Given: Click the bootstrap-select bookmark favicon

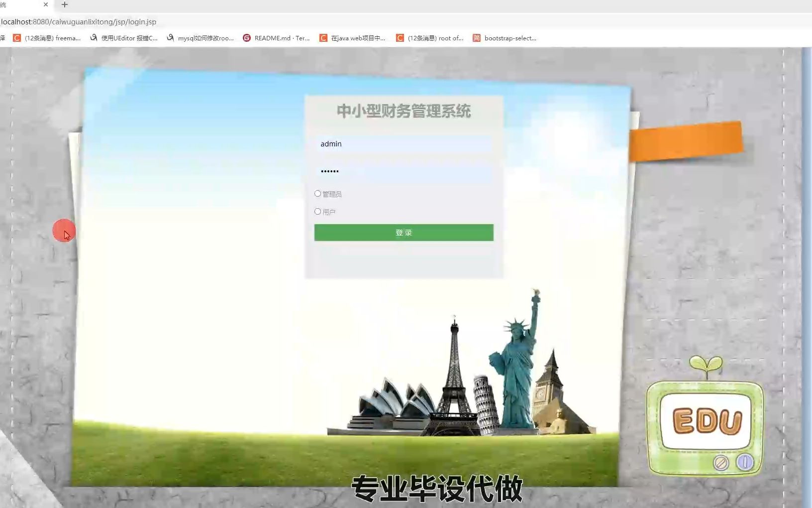Looking at the screenshot, I should [x=477, y=38].
